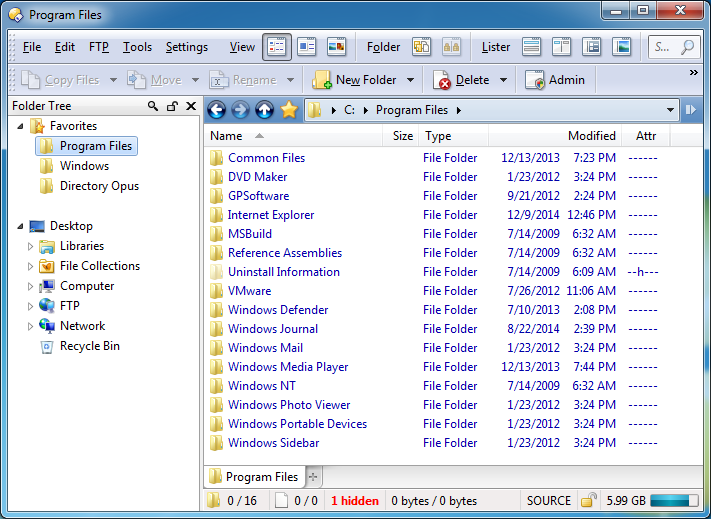Screen dimensions: 711x519
Task: Select the Program Files folder tab
Action: click(254, 477)
